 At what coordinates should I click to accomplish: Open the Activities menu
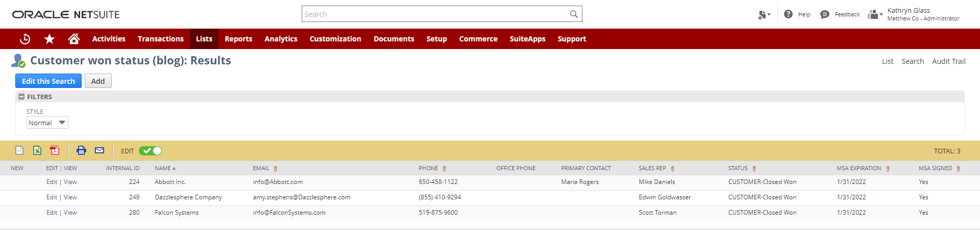[109, 39]
